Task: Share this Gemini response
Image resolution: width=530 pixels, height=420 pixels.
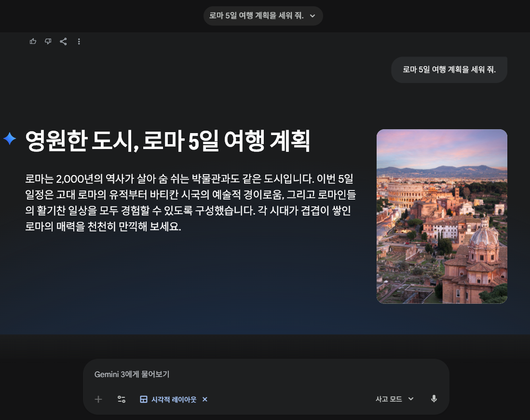Action: coord(63,41)
